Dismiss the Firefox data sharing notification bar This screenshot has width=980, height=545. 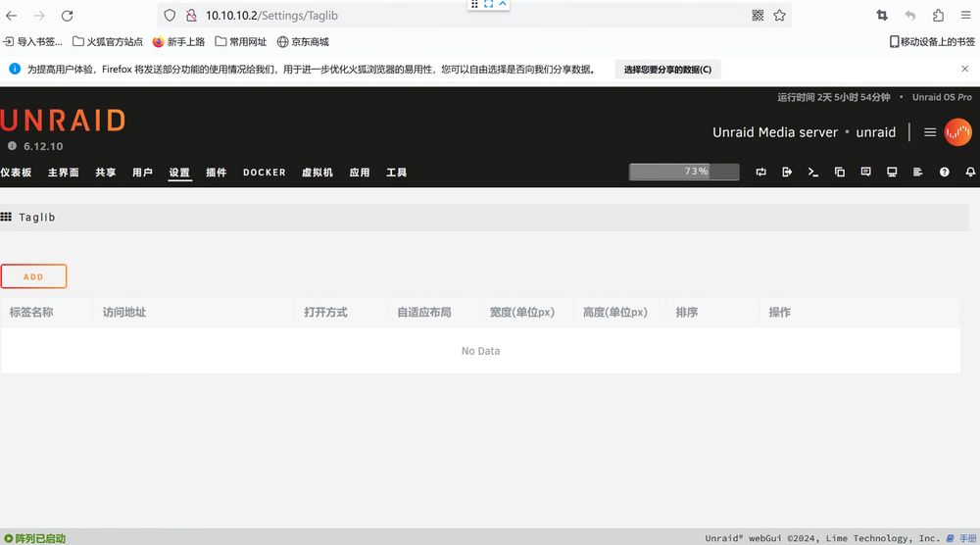(965, 69)
